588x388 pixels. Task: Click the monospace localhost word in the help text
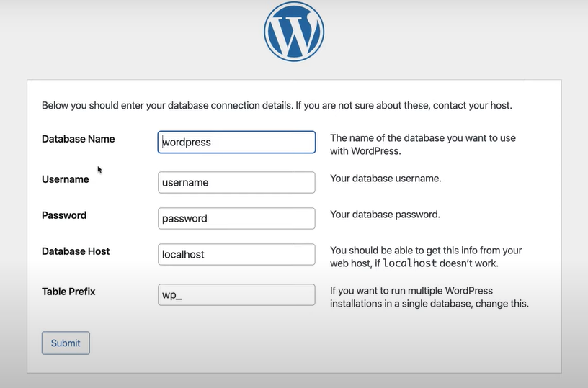click(x=410, y=263)
